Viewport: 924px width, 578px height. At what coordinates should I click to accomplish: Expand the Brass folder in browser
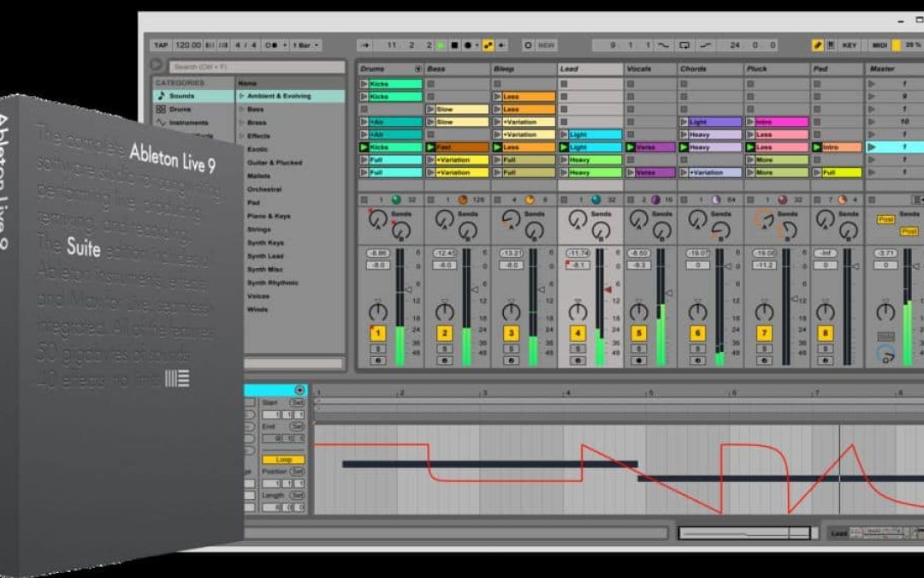coord(241,122)
